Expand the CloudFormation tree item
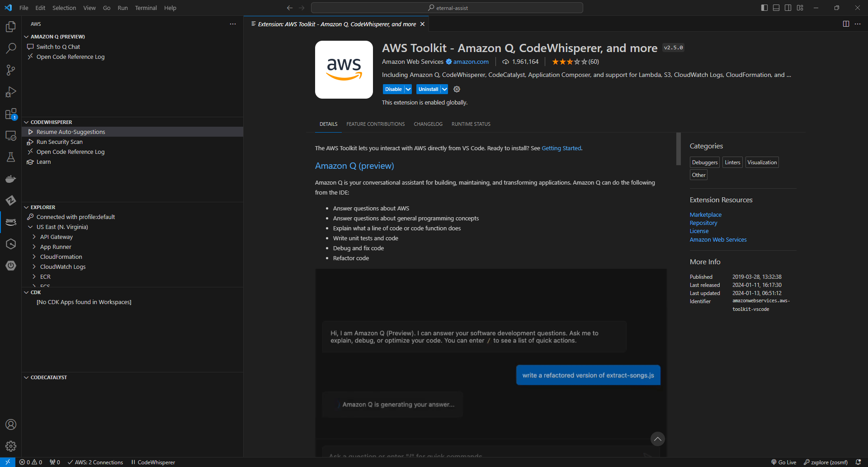The height and width of the screenshot is (467, 868). coord(34,257)
